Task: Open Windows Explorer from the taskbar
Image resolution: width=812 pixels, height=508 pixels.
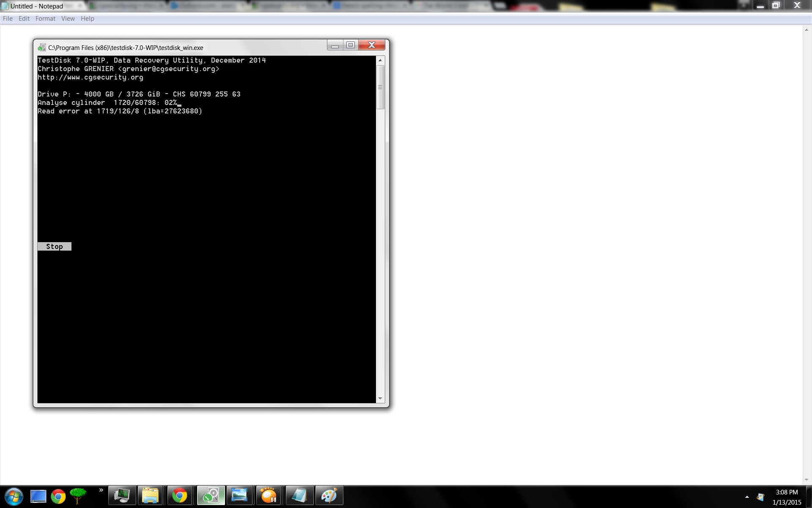Action: click(x=150, y=496)
